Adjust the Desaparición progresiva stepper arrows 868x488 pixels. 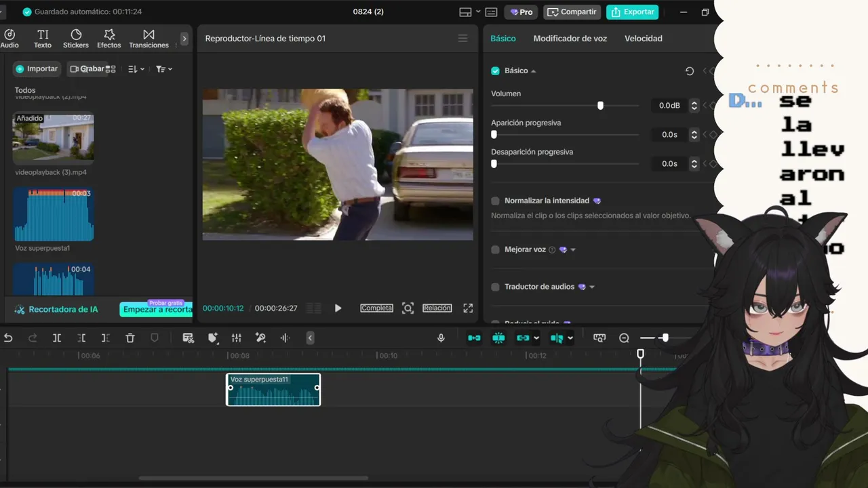[x=694, y=164]
